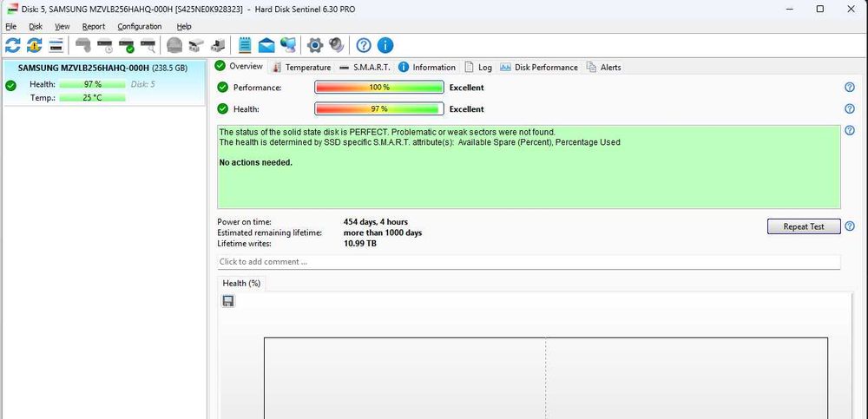868x419 pixels.
Task: Open the Disk menu
Action: point(36,26)
